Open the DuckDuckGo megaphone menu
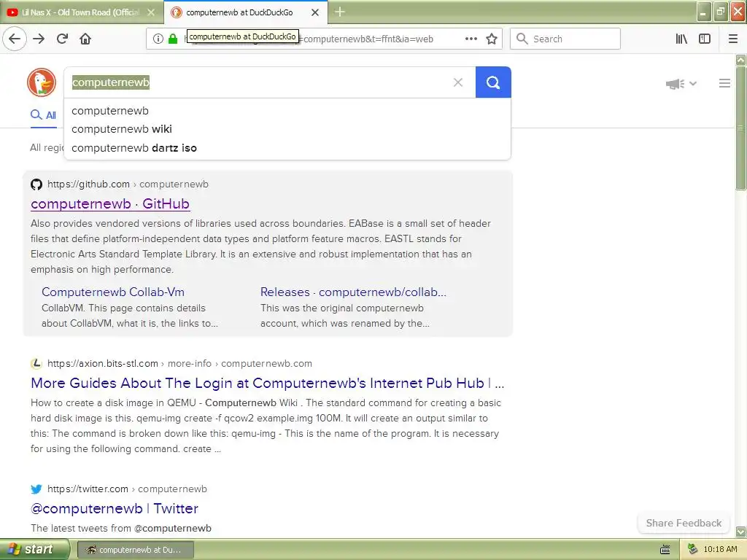Screen dimensions: 747x560 pyautogui.click(x=681, y=84)
